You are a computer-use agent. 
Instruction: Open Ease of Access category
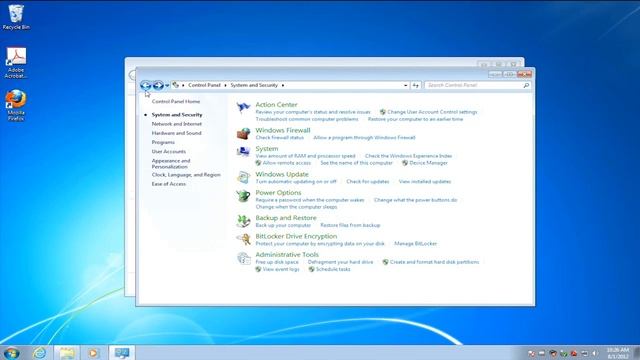coord(169,184)
